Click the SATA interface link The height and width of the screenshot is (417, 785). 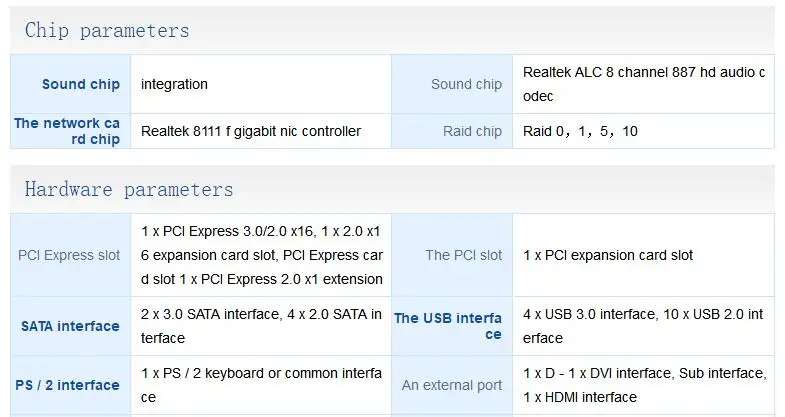coord(70,326)
